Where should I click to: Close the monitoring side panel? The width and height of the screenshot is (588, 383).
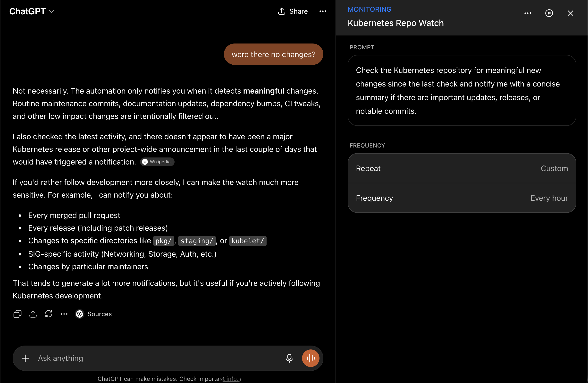click(571, 13)
